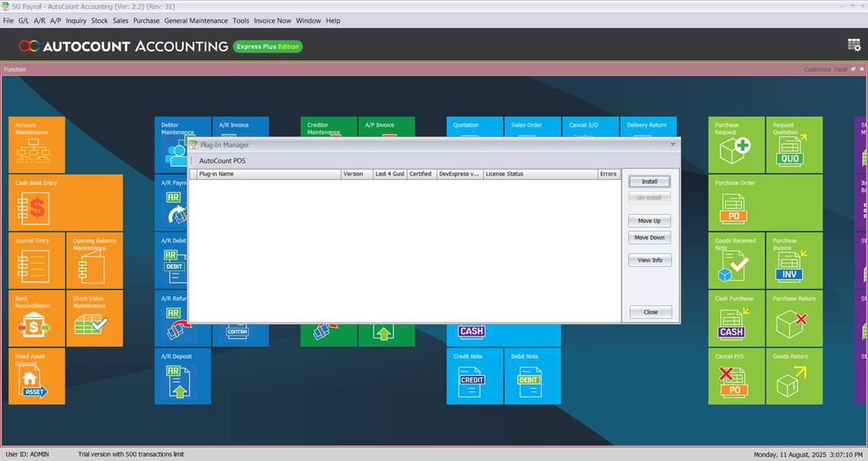Image resolution: width=868 pixels, height=461 pixels.
Task: Open the Account Maintenance tile
Action: point(37,145)
